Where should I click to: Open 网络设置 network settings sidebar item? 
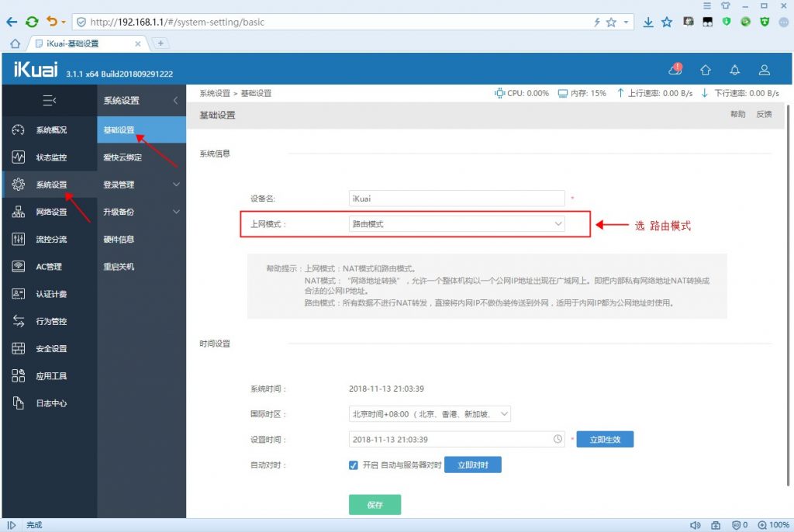(50, 212)
